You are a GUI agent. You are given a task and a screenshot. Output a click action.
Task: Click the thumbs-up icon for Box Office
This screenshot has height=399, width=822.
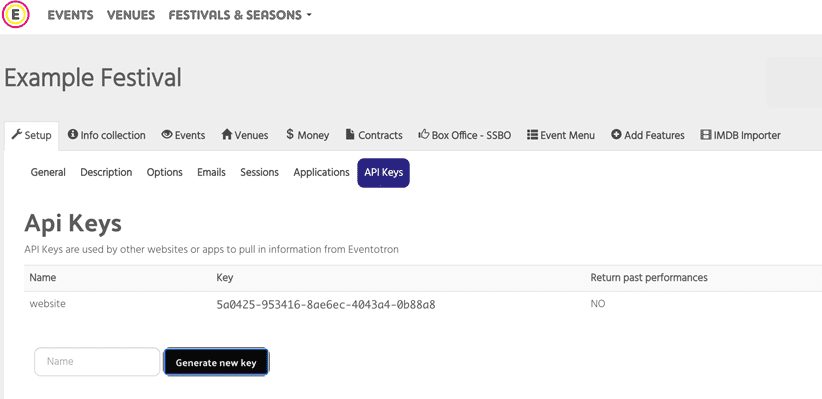424,135
